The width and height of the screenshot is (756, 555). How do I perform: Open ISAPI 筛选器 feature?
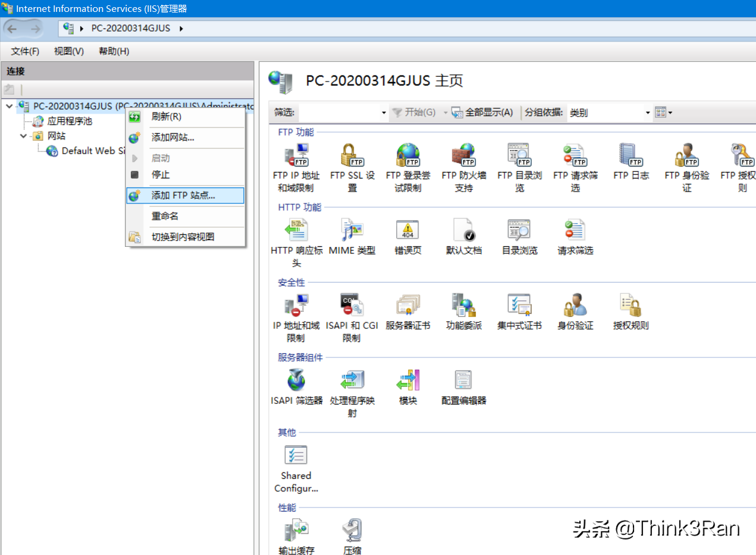tap(296, 387)
